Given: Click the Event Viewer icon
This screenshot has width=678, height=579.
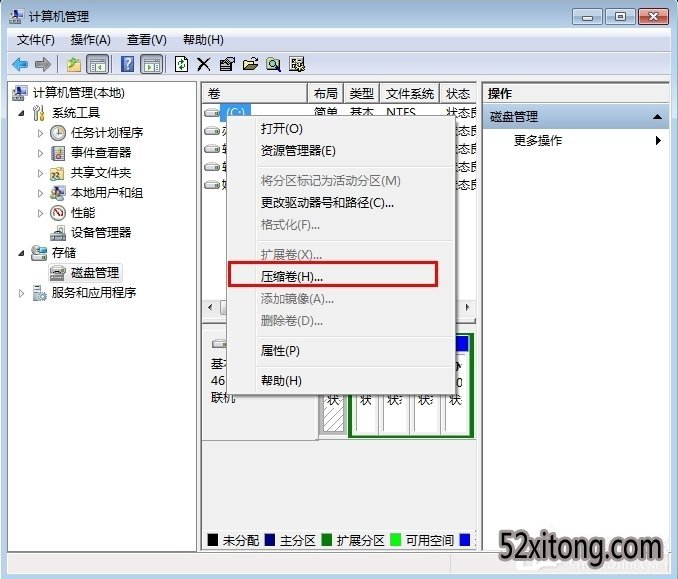Looking at the screenshot, I should coord(58,153).
